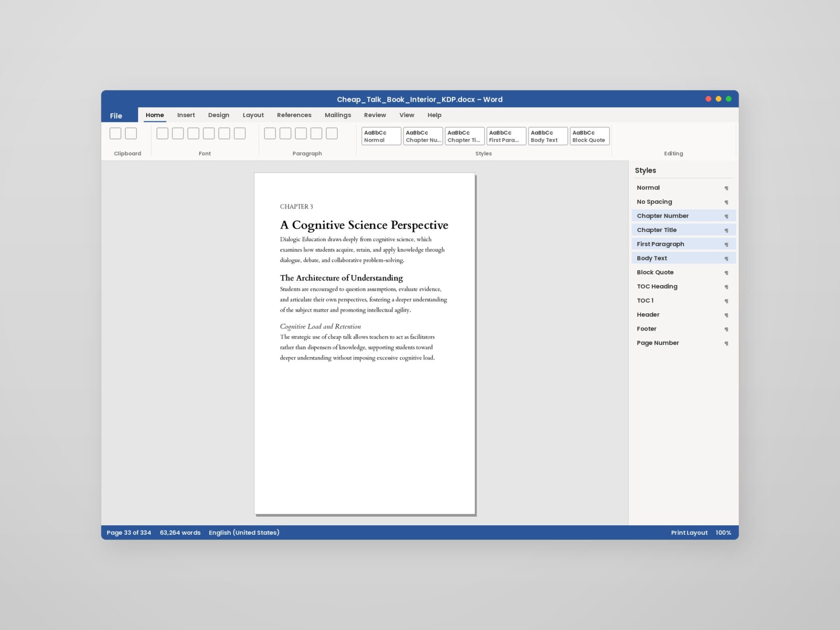Apply Normal style from the ribbon gallery

(x=381, y=136)
